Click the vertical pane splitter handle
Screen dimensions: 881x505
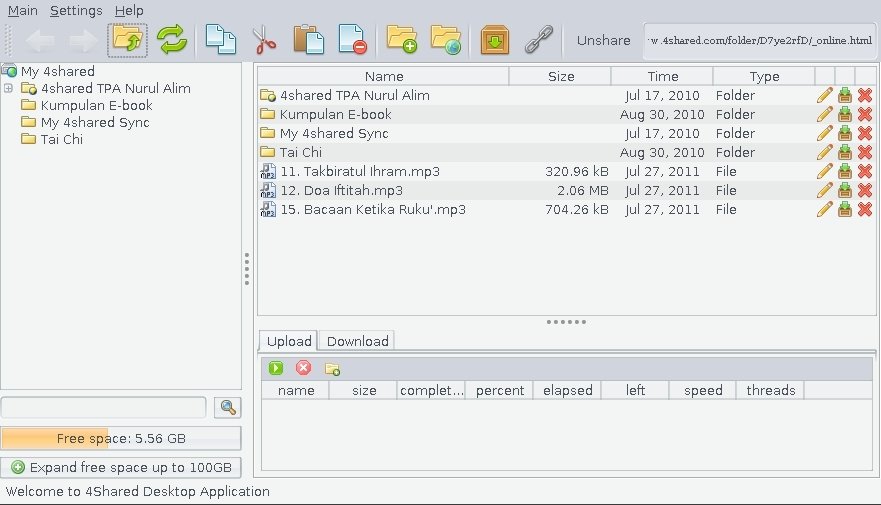(x=247, y=269)
